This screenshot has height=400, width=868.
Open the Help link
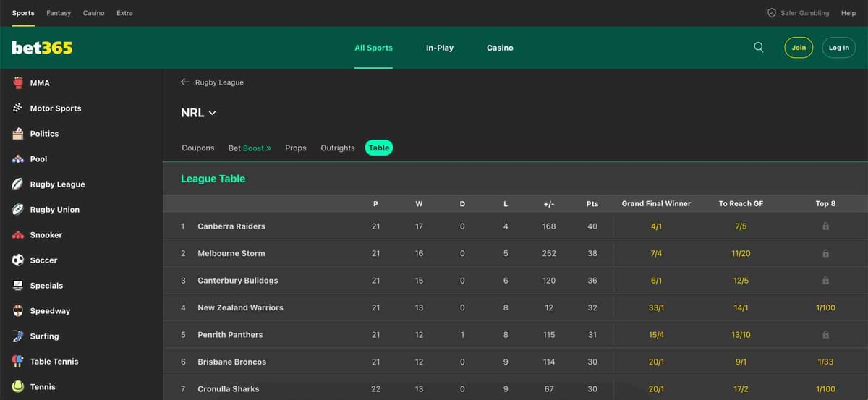[x=848, y=13]
